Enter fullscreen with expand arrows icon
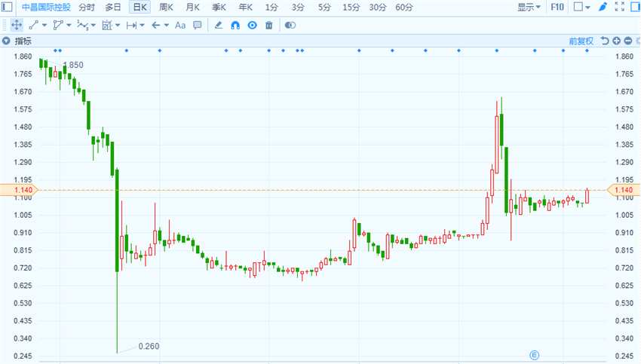641x364 pixels. point(620,7)
